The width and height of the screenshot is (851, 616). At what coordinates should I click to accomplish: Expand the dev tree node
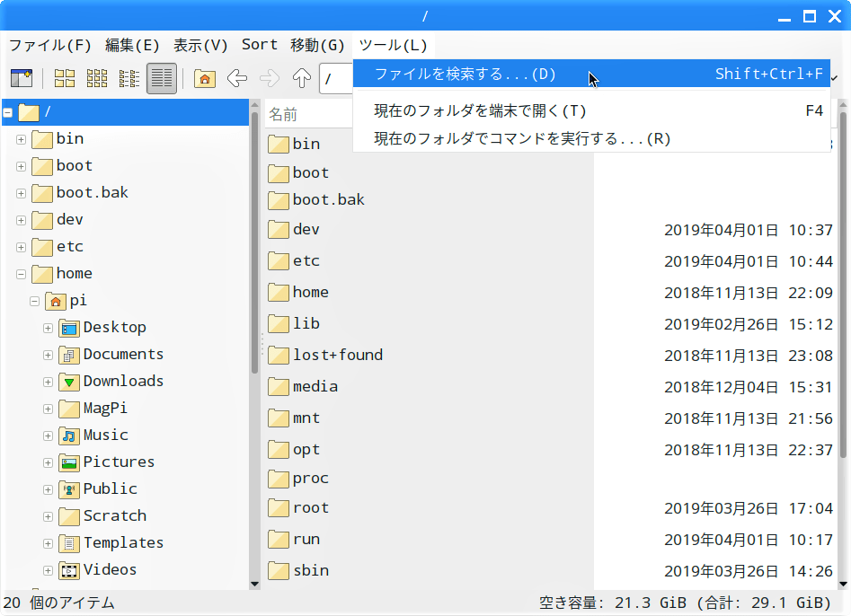(x=22, y=221)
